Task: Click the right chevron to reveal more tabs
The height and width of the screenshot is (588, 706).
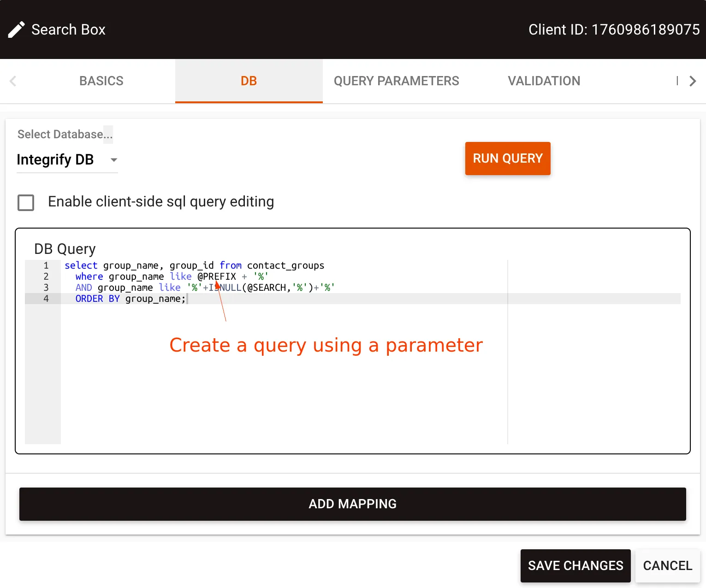Action: (693, 81)
